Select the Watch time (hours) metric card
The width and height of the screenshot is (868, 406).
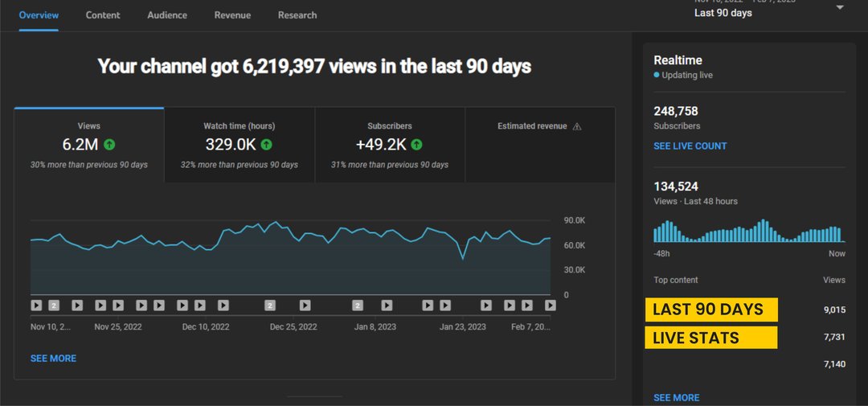tap(240, 146)
